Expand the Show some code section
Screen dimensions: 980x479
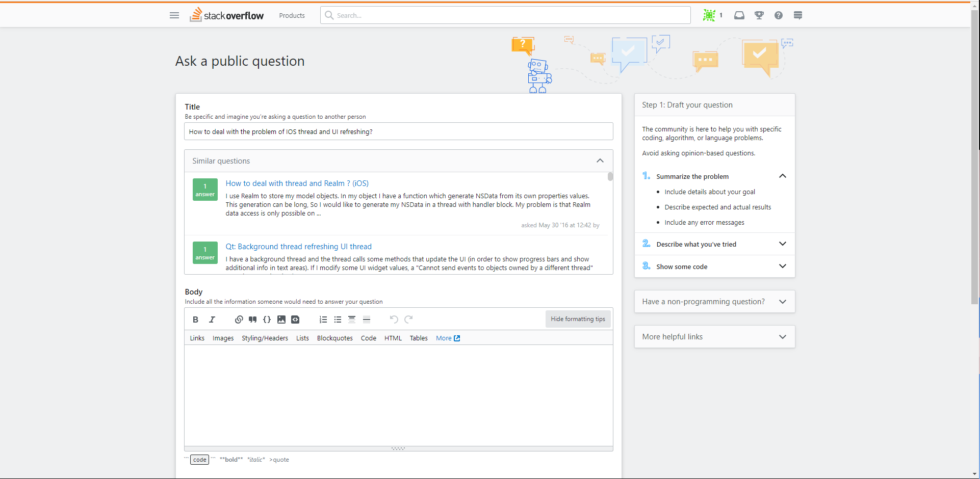coord(783,267)
